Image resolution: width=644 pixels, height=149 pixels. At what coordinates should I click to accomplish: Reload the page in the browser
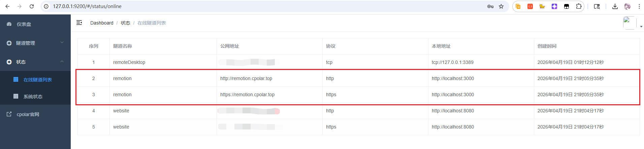pos(32,6)
